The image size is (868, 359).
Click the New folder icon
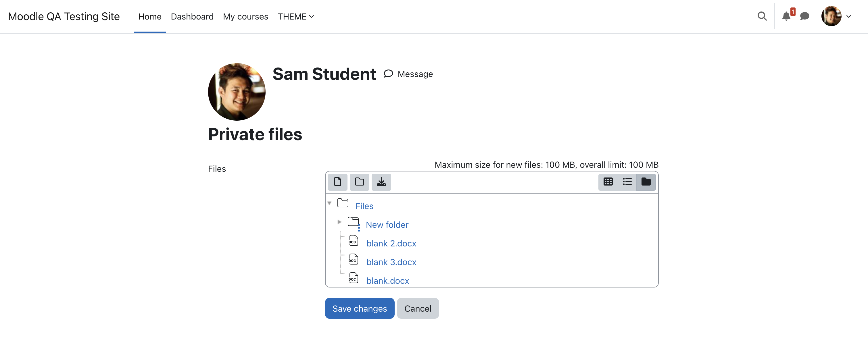click(x=353, y=222)
